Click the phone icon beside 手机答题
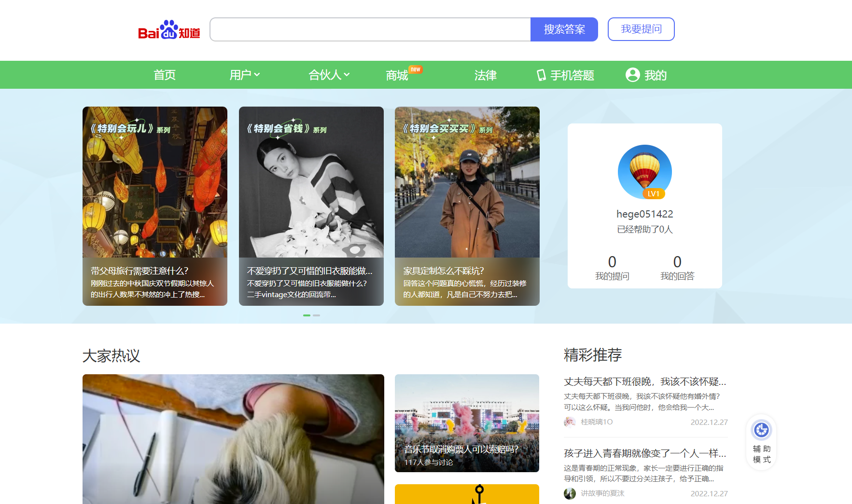852x504 pixels. pyautogui.click(x=541, y=75)
